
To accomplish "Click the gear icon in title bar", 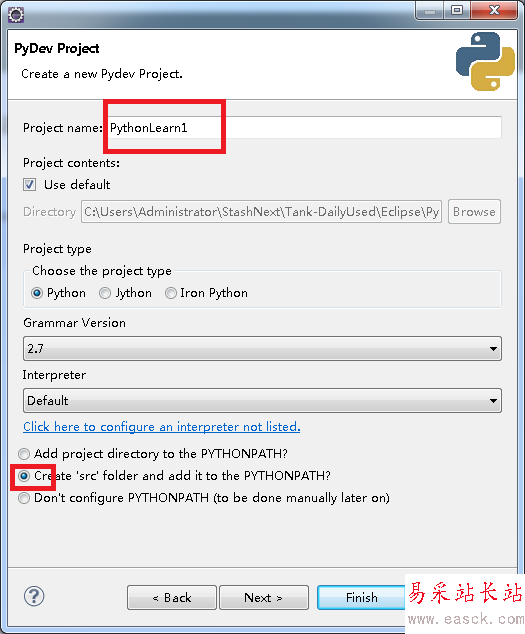I will click(16, 15).
